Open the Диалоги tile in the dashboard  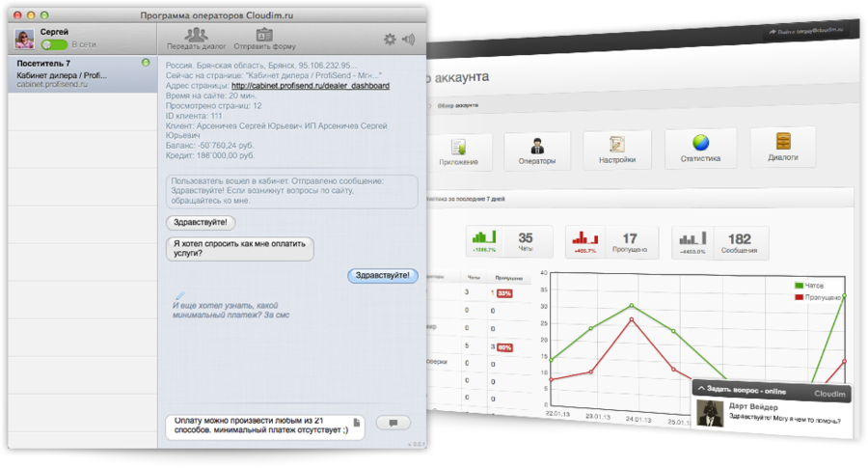point(783,147)
